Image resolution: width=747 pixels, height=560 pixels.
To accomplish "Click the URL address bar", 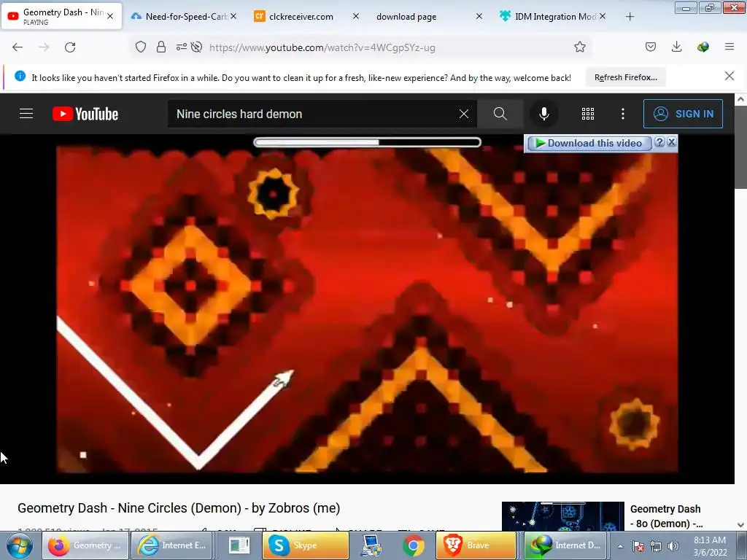I will (361, 47).
